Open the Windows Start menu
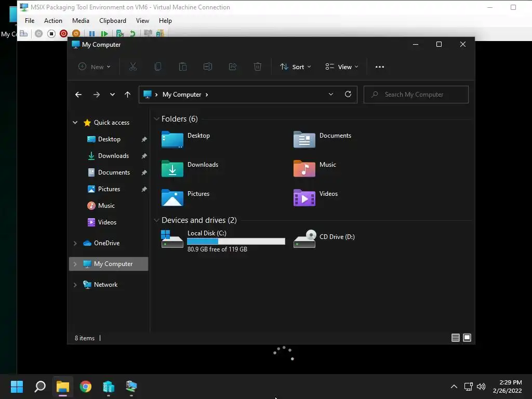The image size is (532, 399). point(17,387)
